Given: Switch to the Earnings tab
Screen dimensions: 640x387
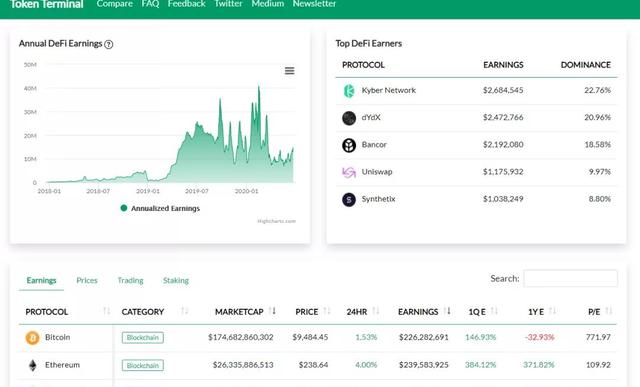Looking at the screenshot, I should coord(41,280).
